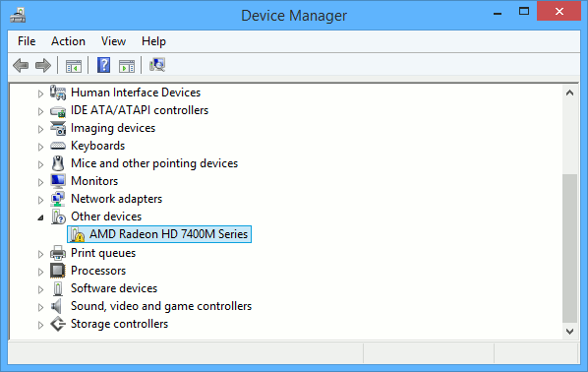This screenshot has height=372, width=588.
Task: Close the Device Manager window
Action: (559, 11)
